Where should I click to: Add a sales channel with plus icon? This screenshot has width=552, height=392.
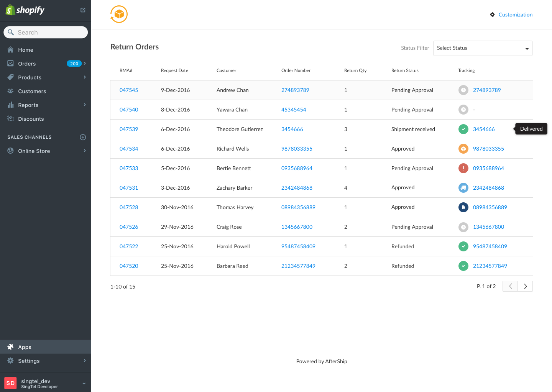[x=83, y=137]
